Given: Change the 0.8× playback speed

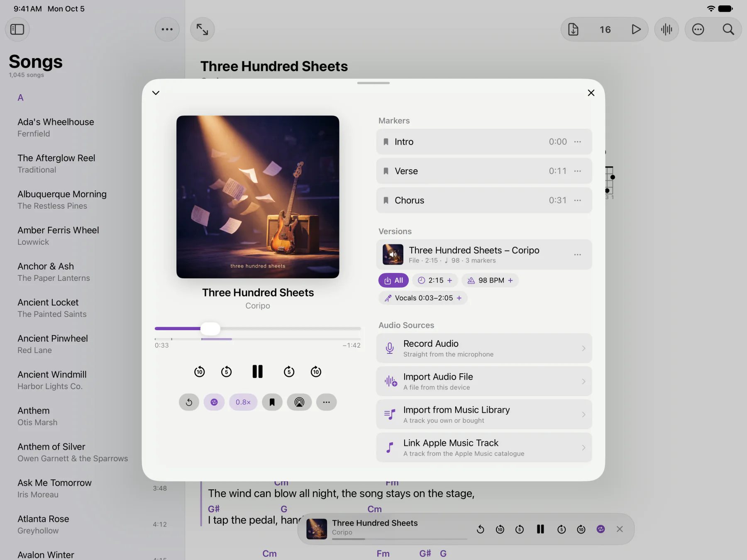Looking at the screenshot, I should [x=243, y=402].
